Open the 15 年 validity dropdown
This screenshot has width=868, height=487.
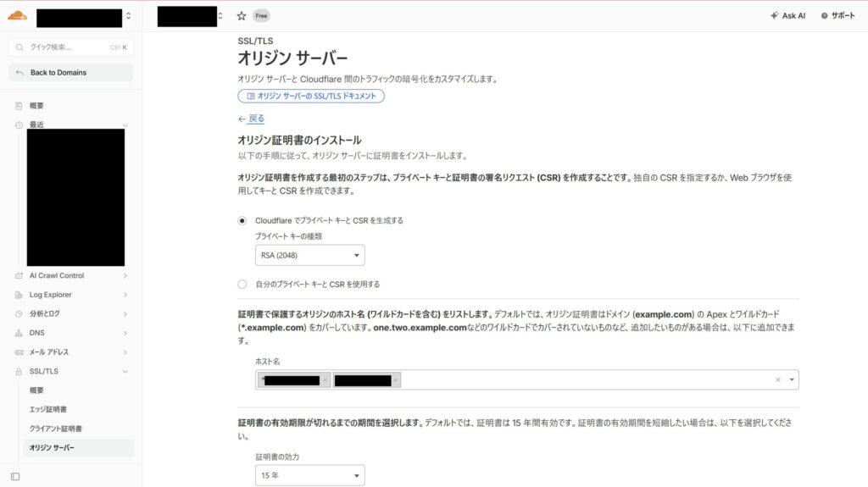(310, 475)
